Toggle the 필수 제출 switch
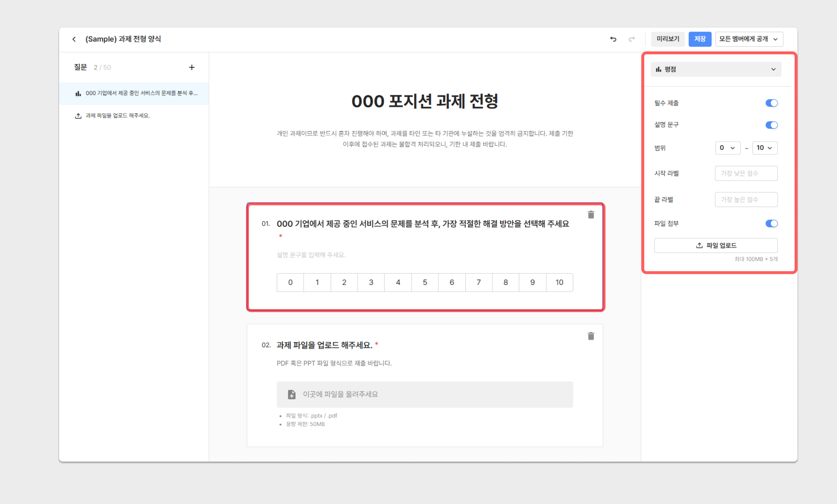The image size is (837, 504). tap(771, 103)
